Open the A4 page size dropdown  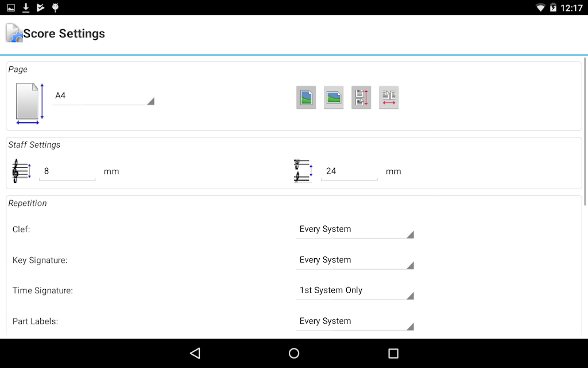[x=103, y=96]
